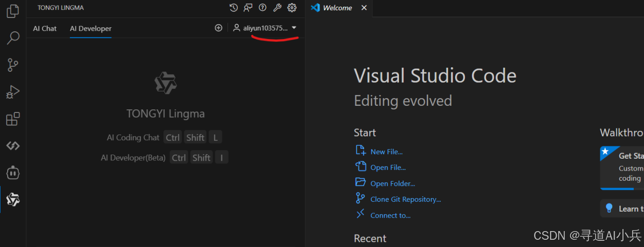Open the Explorer view in activity bar

[13, 11]
